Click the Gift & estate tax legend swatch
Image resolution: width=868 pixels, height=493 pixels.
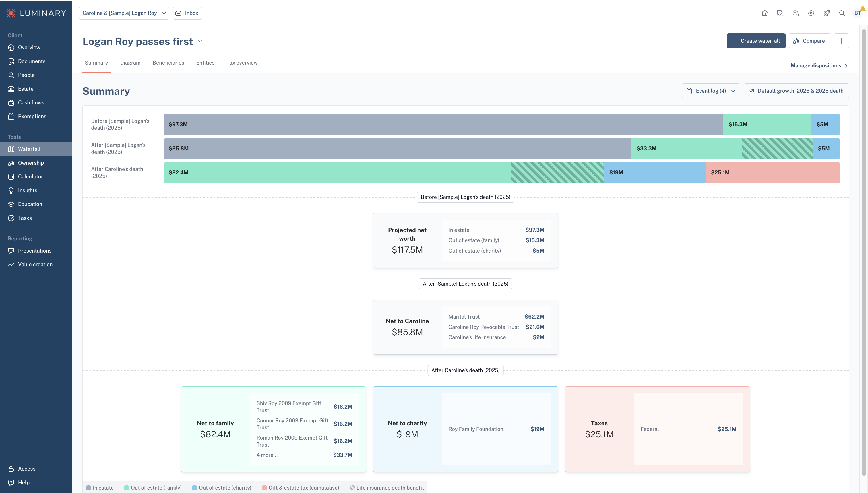(x=264, y=488)
